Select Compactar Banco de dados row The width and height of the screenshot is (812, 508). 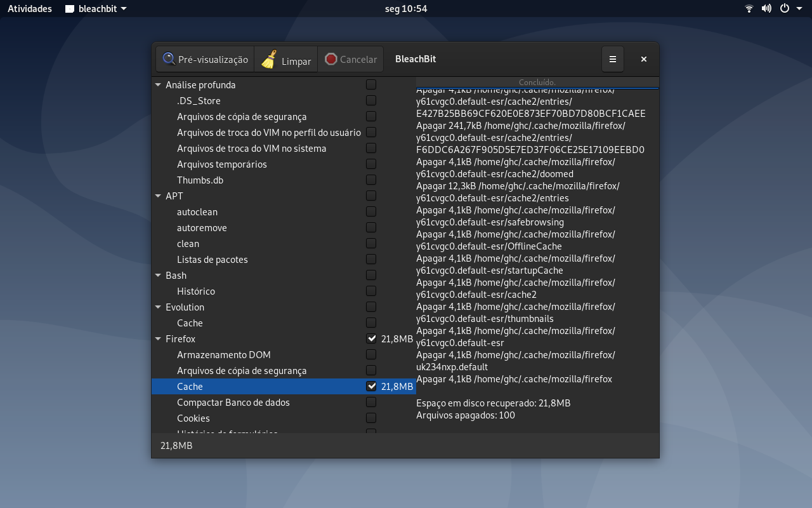pos(284,402)
